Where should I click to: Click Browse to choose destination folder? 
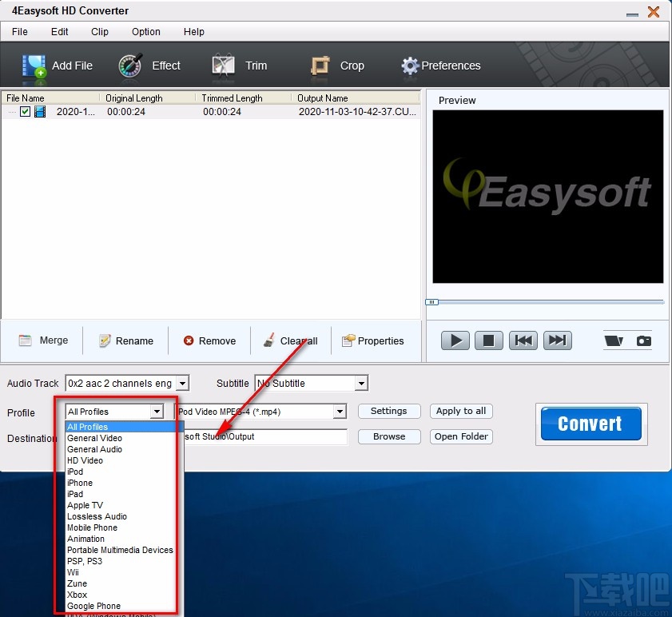[389, 436]
